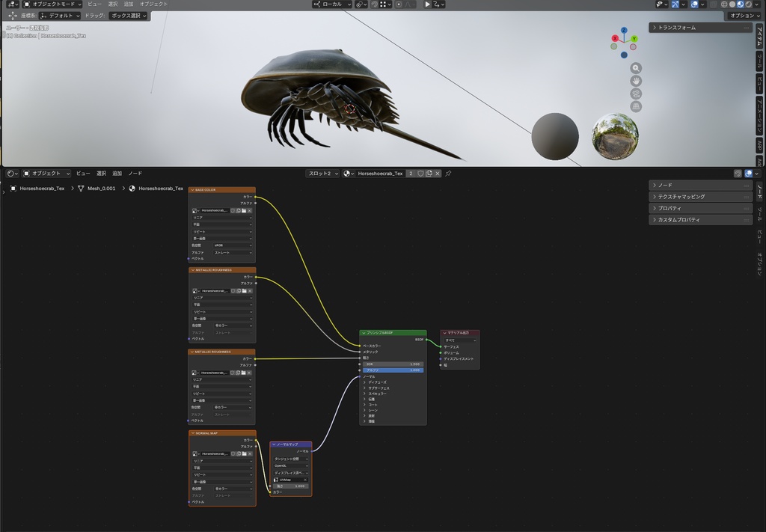Viewport: 766px width, 532px height.
Task: Open the pivot point dropdown
Action: point(361,4)
